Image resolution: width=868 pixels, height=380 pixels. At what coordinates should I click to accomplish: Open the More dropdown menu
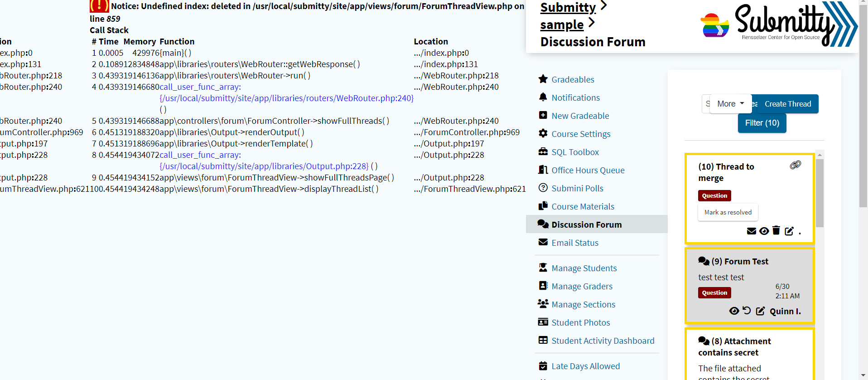(x=730, y=104)
